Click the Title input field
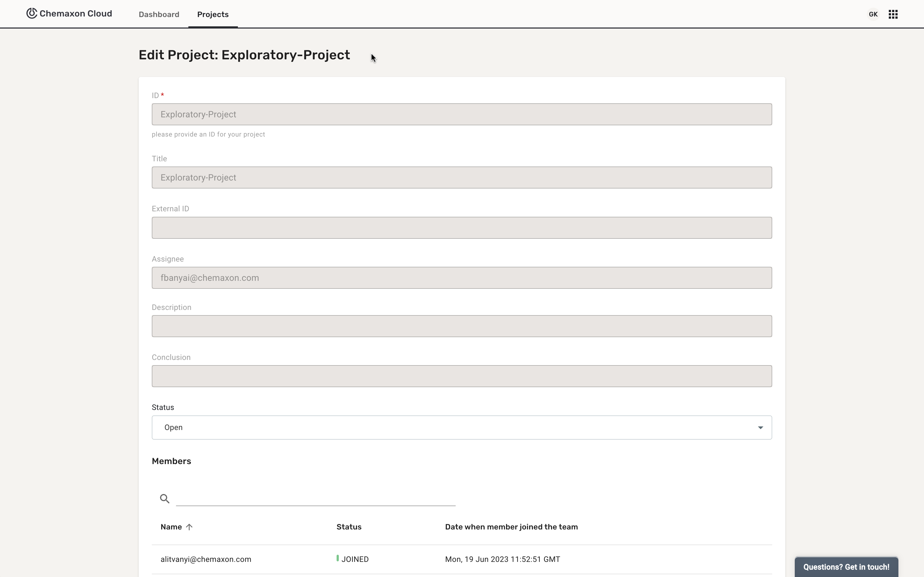Image resolution: width=924 pixels, height=577 pixels. click(461, 177)
